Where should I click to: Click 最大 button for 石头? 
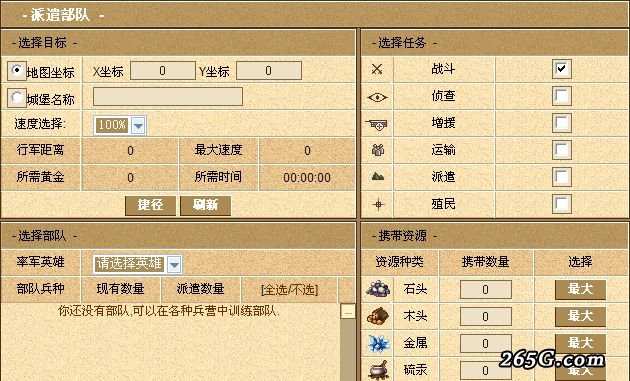click(580, 289)
